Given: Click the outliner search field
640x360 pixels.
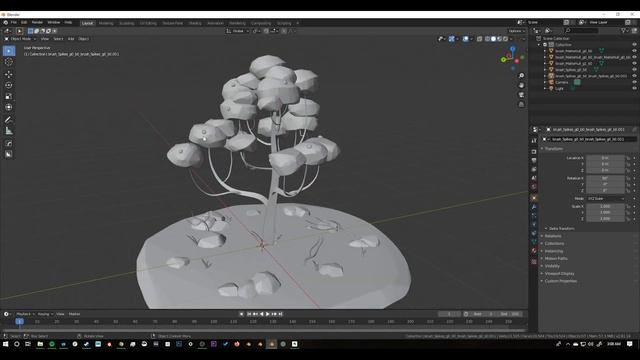Looking at the screenshot, I should (582, 31).
